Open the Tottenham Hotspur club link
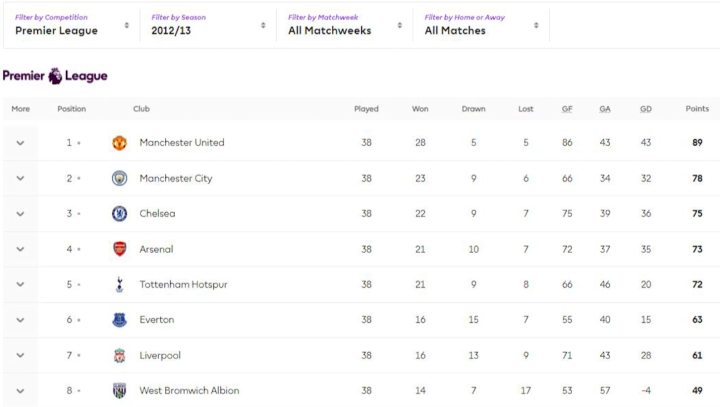This screenshot has height=407, width=720. click(x=183, y=285)
